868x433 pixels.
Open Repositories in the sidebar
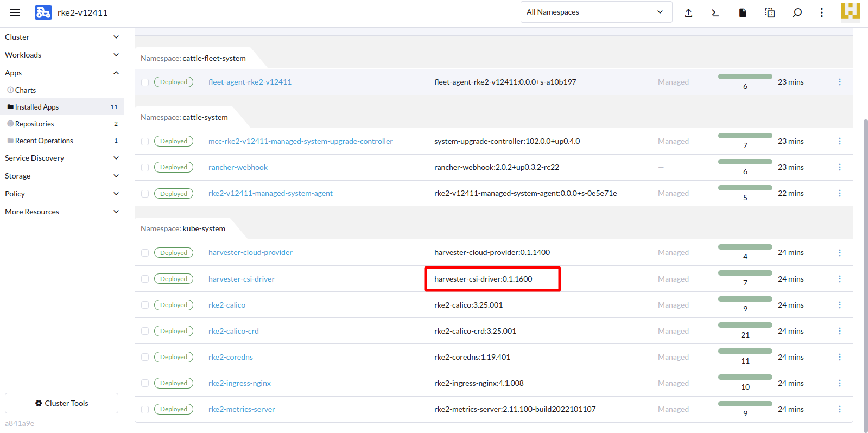[62, 124]
